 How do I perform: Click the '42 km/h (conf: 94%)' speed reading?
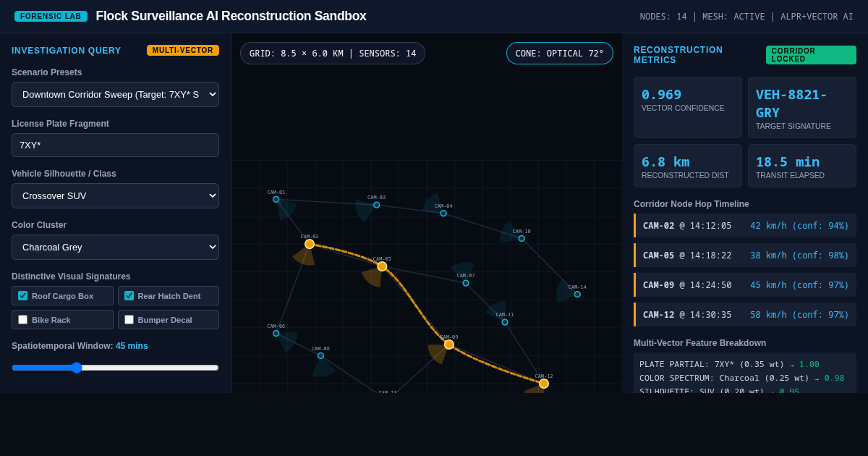click(x=799, y=226)
